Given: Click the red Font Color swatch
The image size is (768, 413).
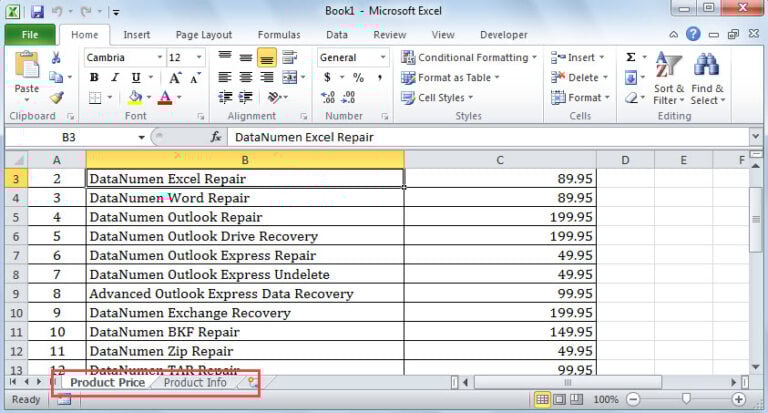Looking at the screenshot, I should pos(166,97).
